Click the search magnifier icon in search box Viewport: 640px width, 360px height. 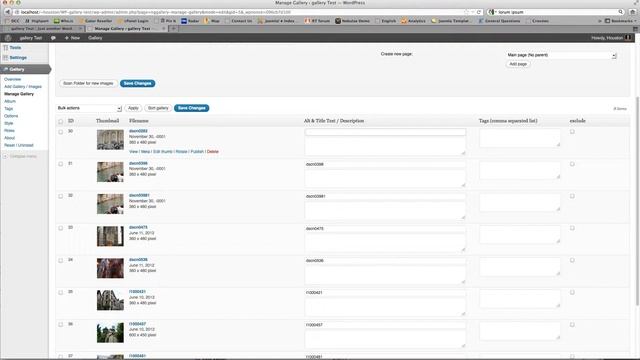621,12
